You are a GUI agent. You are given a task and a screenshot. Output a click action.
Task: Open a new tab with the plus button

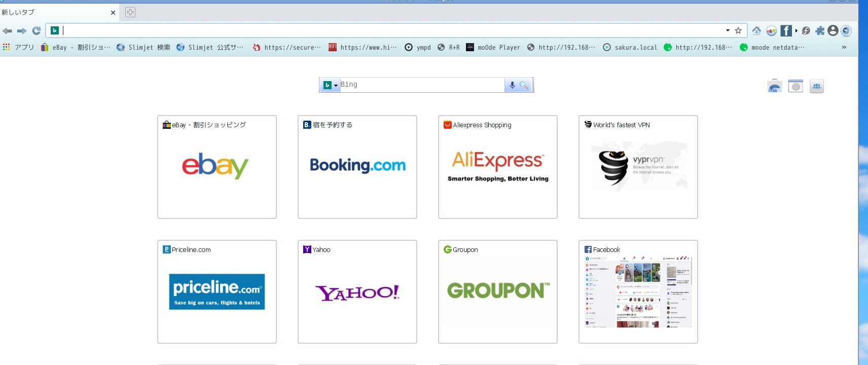[130, 12]
